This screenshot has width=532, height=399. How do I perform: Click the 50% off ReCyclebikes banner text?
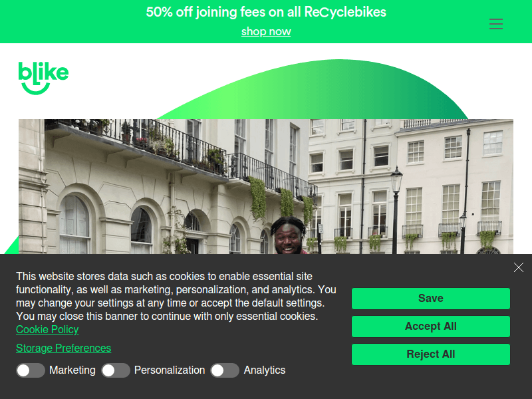pos(266,12)
